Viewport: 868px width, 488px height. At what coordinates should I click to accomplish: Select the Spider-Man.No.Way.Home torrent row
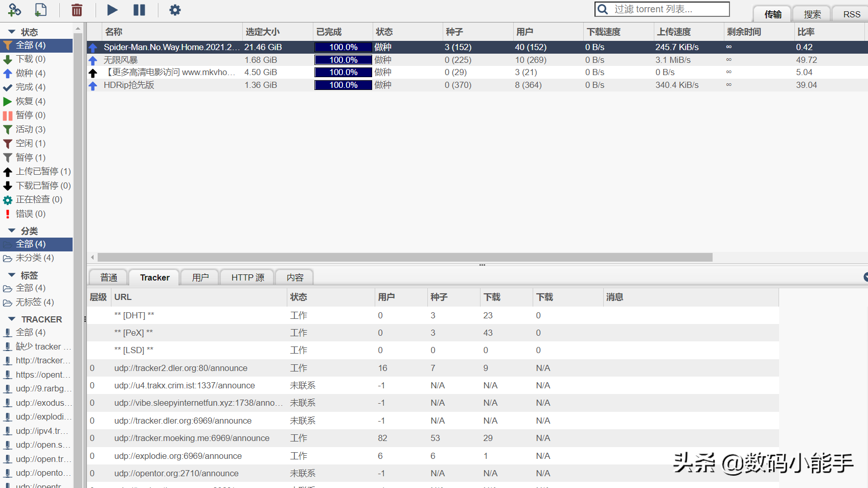tap(477, 47)
